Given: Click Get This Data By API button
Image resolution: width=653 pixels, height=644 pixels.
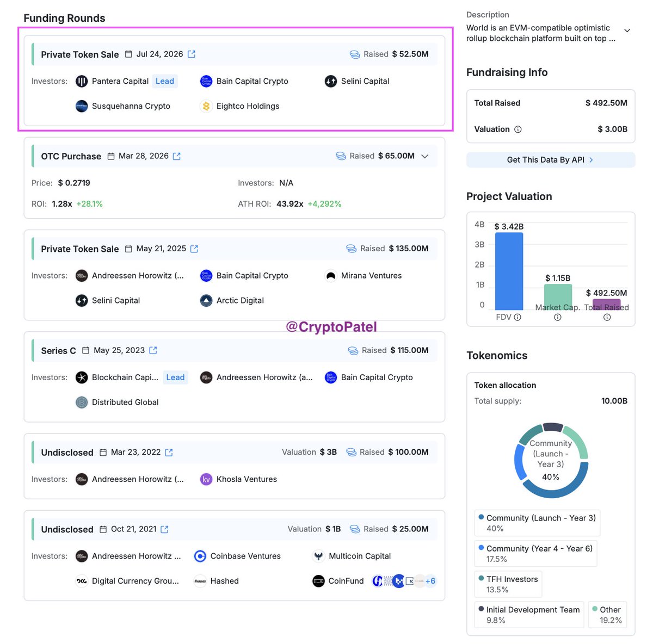Looking at the screenshot, I should click(x=551, y=160).
